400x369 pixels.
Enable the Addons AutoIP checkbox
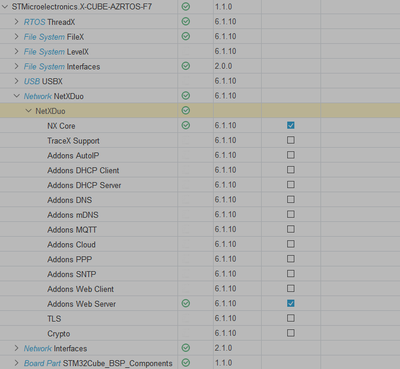point(291,155)
